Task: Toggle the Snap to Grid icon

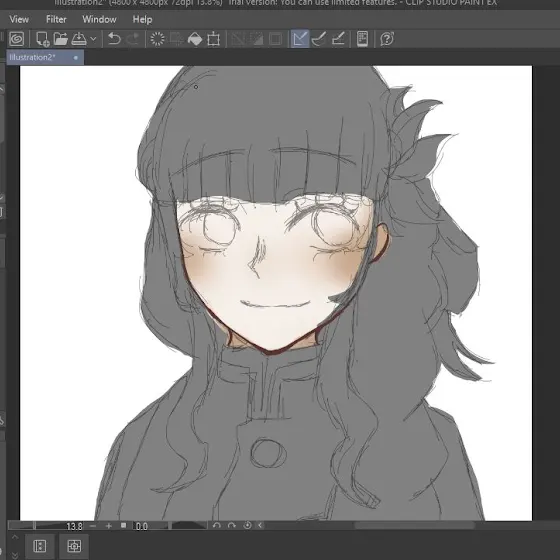Action: 338,39
